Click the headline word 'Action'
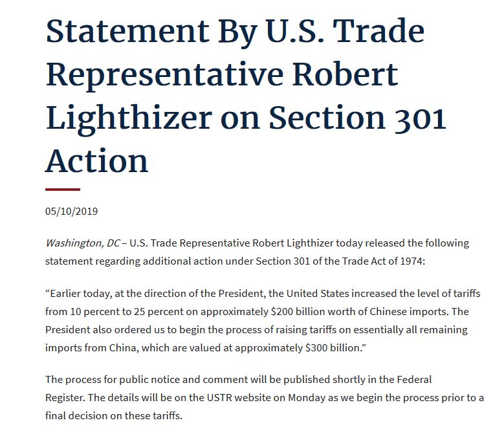 (97, 160)
